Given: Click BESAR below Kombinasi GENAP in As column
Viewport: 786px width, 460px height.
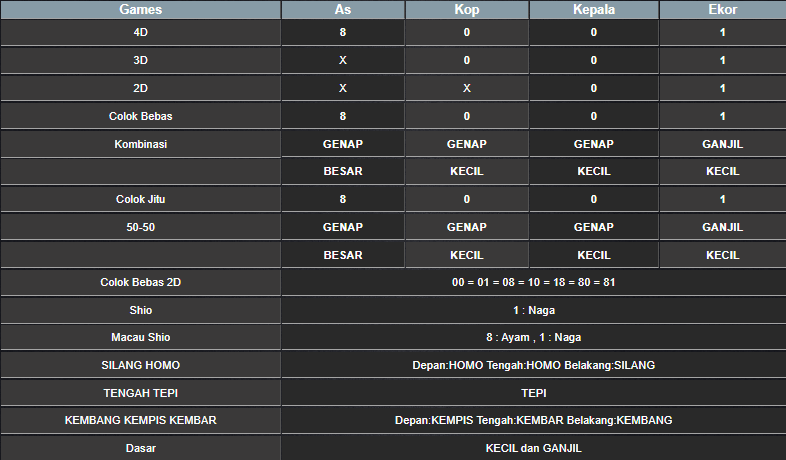Looking at the screenshot, I should (343, 171).
